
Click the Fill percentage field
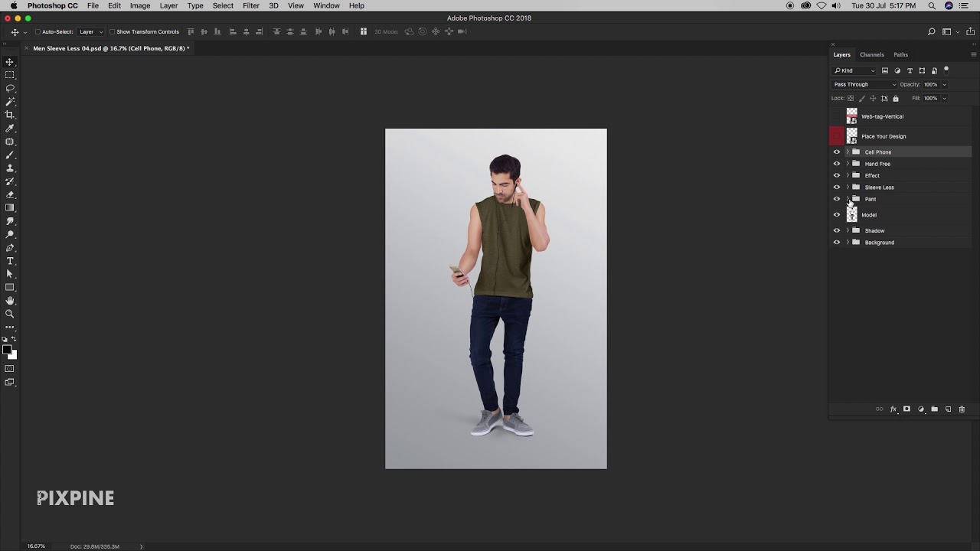[x=930, y=98]
